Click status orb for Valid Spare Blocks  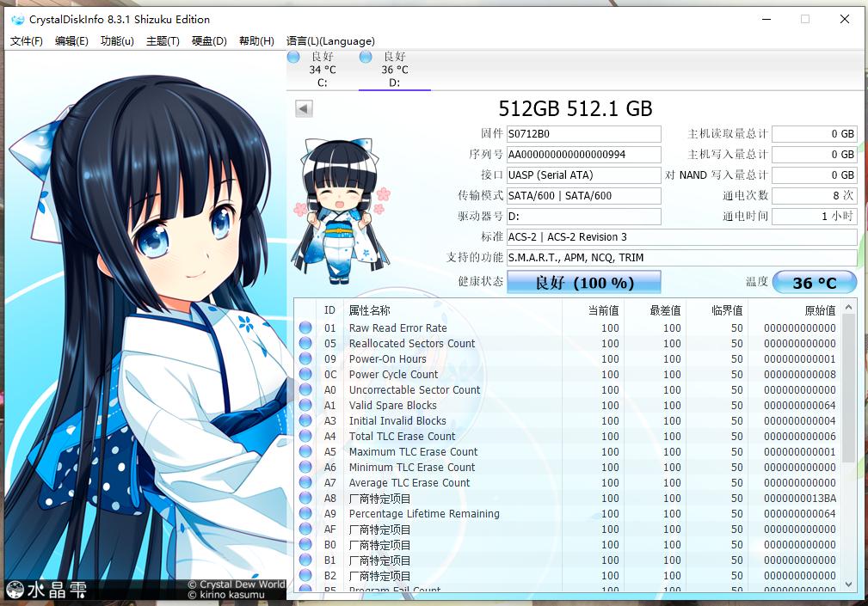[305, 405]
